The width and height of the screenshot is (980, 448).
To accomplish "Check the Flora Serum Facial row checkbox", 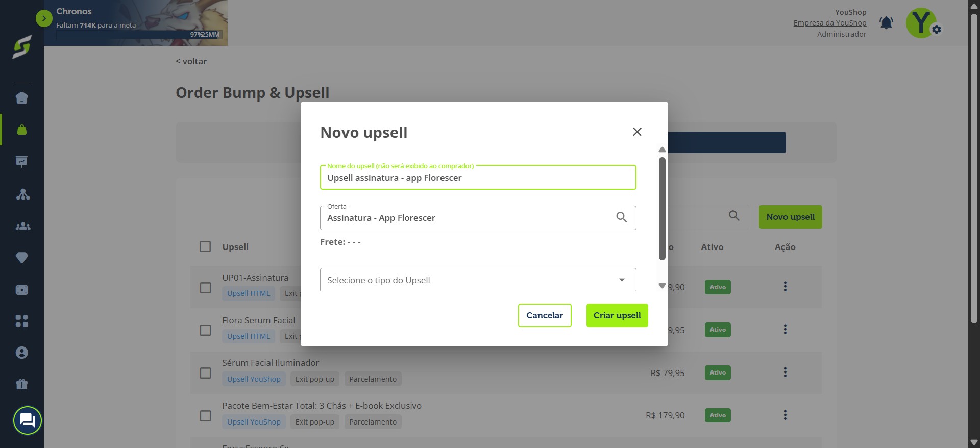I will [205, 330].
